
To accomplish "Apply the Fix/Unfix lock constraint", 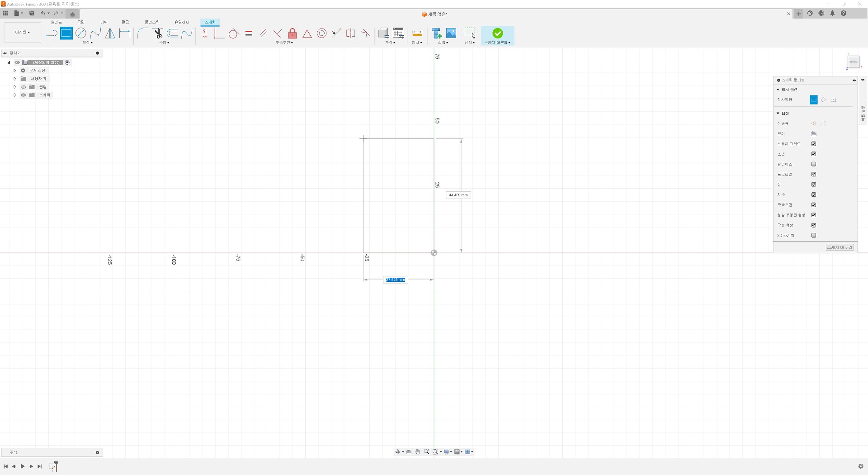I will point(292,33).
